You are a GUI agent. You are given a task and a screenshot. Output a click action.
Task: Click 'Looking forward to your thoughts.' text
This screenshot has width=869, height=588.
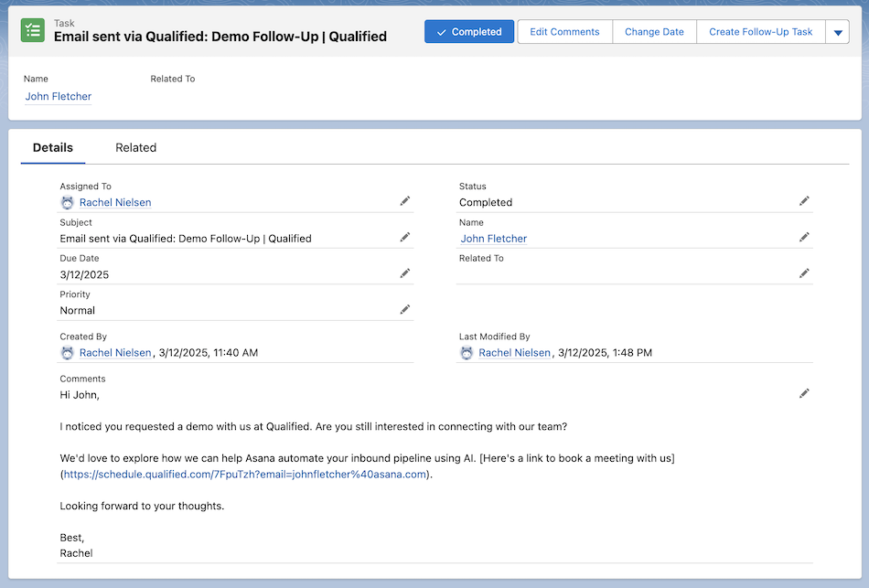click(x=142, y=506)
